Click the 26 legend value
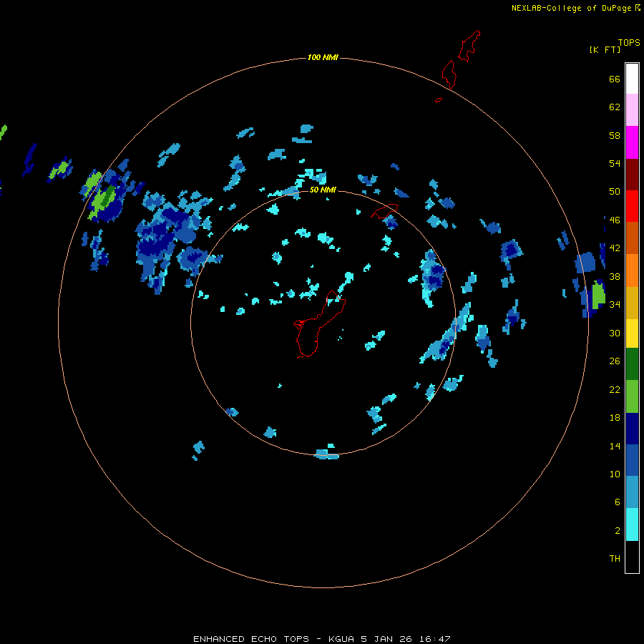The width and height of the screenshot is (644, 644). 615,361
